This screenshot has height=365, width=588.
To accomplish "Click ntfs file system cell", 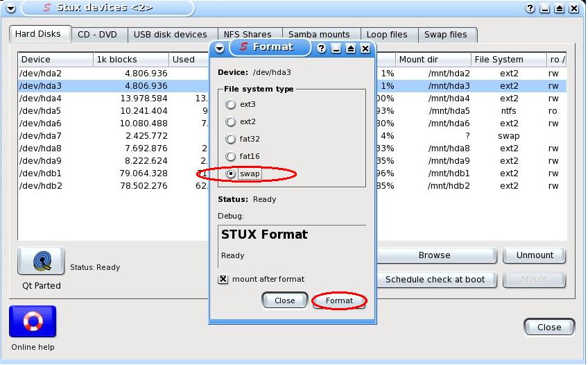I will click(x=508, y=111).
